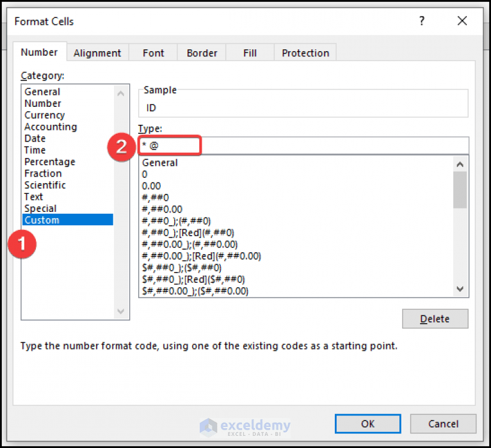Switch to the Number tab
This screenshot has height=448, width=491.
pyautogui.click(x=40, y=52)
